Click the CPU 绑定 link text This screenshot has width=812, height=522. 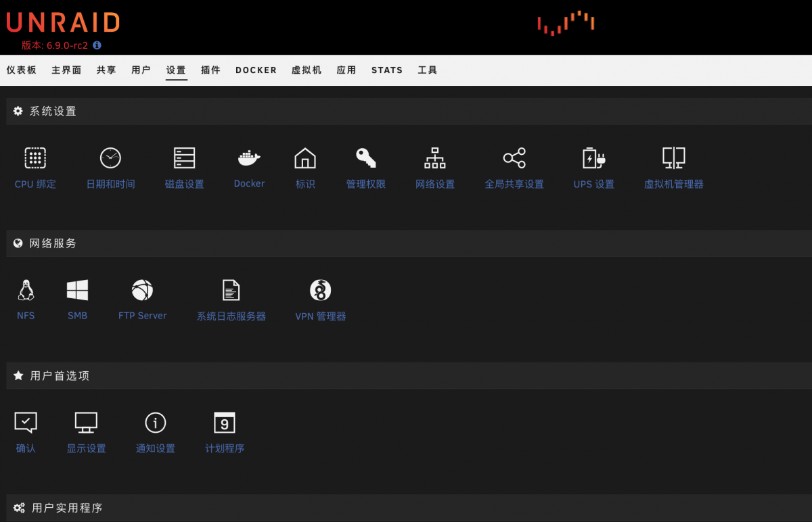pyautogui.click(x=35, y=184)
